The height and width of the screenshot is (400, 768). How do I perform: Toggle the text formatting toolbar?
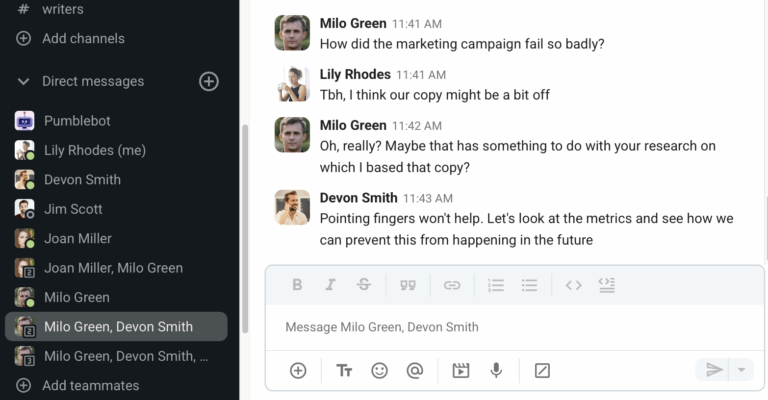coord(344,370)
